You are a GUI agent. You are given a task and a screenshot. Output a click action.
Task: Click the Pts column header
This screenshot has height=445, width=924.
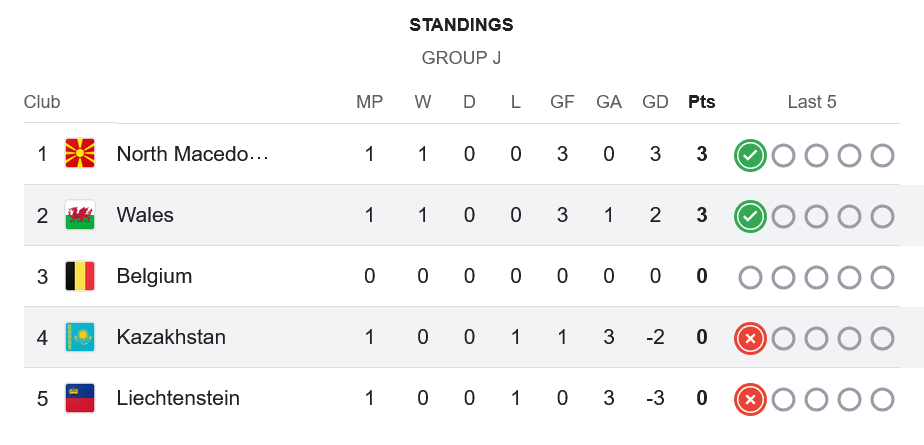pyautogui.click(x=702, y=102)
